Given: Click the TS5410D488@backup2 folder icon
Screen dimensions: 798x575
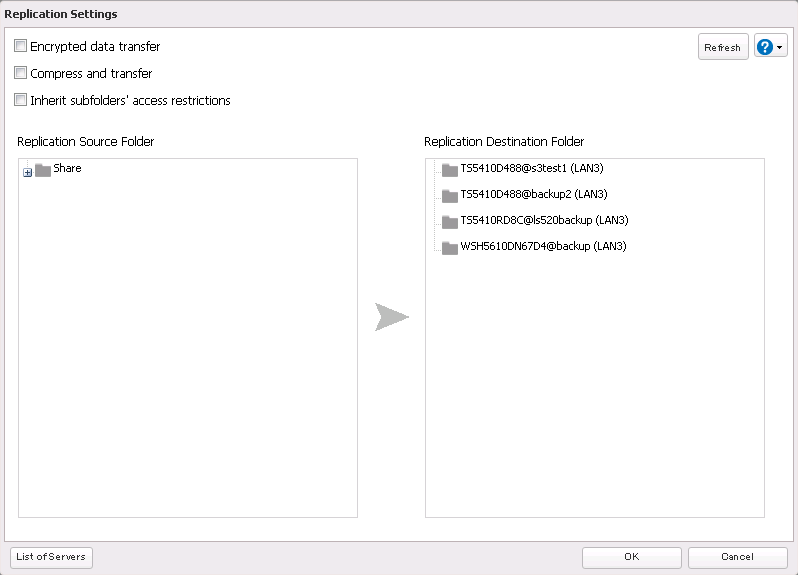Looking at the screenshot, I should pyautogui.click(x=450, y=196).
